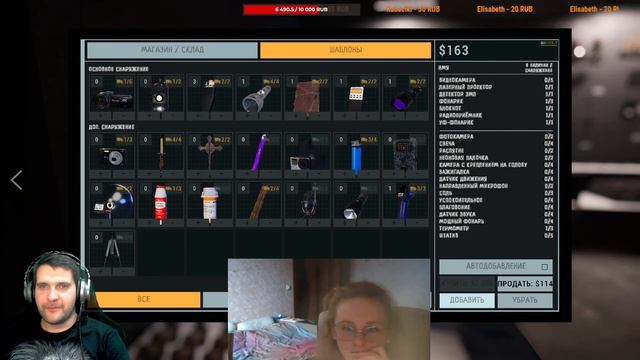The height and width of the screenshot is (360, 640).
Task: Select the Фотокамера list row
Action: coord(496,136)
